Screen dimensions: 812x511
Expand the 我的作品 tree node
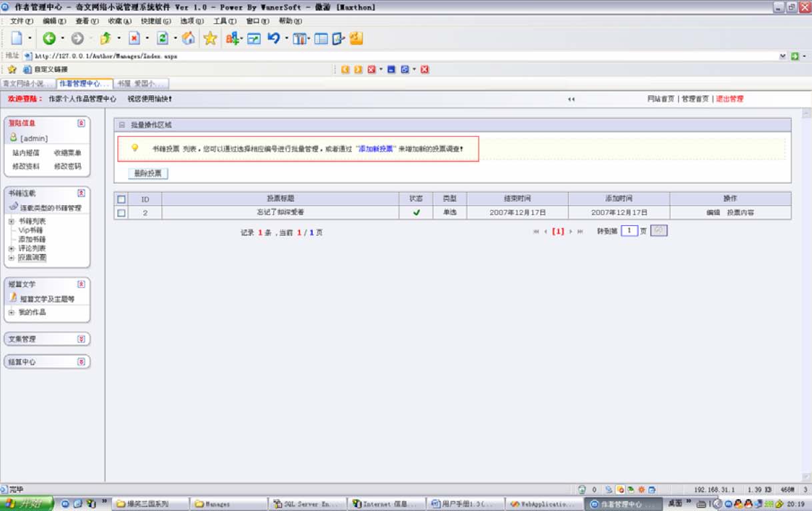[11, 312]
